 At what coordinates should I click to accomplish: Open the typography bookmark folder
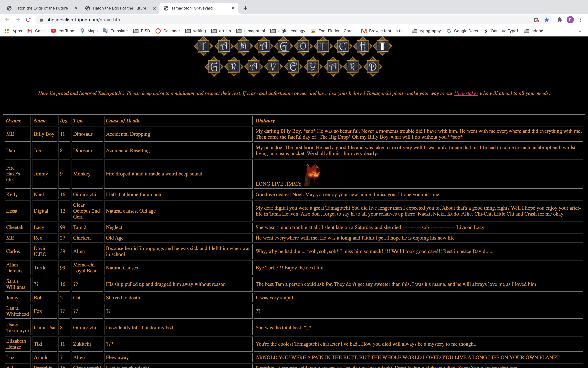coord(426,31)
